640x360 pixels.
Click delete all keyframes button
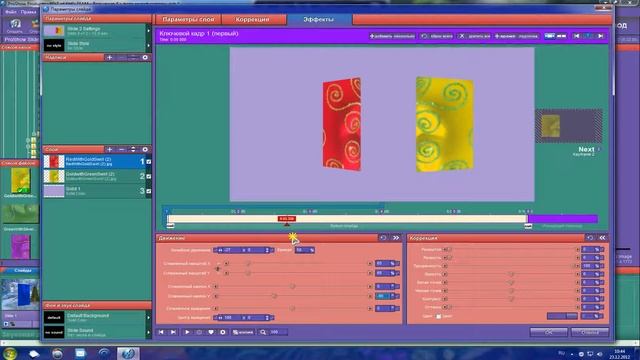coord(474,36)
